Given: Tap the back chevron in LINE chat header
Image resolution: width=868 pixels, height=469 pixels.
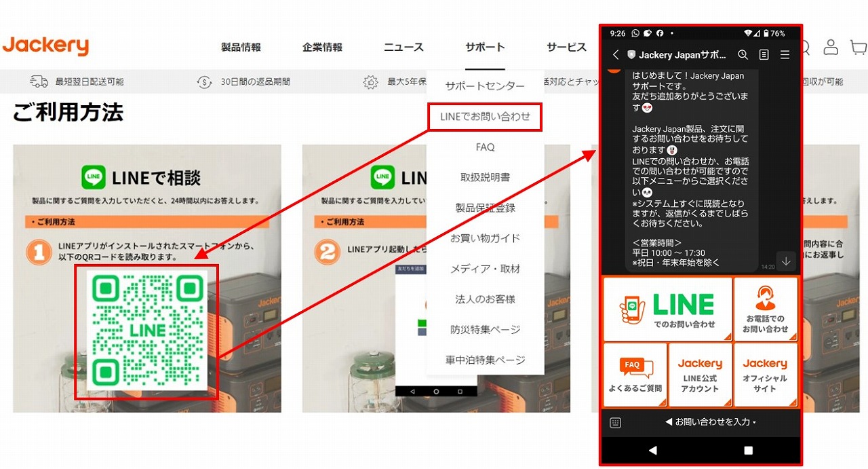Looking at the screenshot, I should pos(615,55).
